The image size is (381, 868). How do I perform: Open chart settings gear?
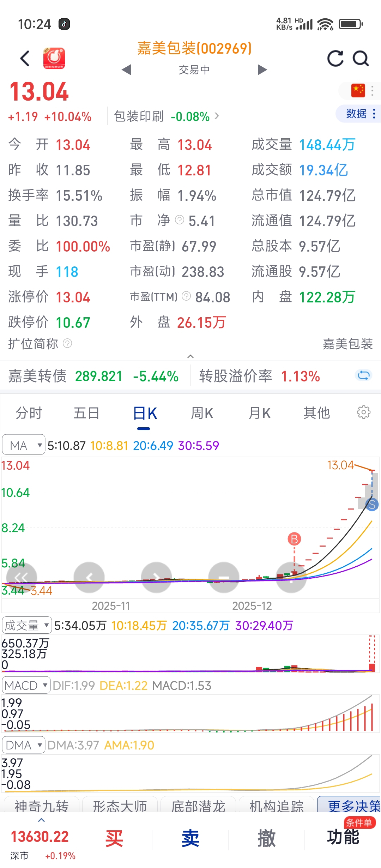[364, 412]
